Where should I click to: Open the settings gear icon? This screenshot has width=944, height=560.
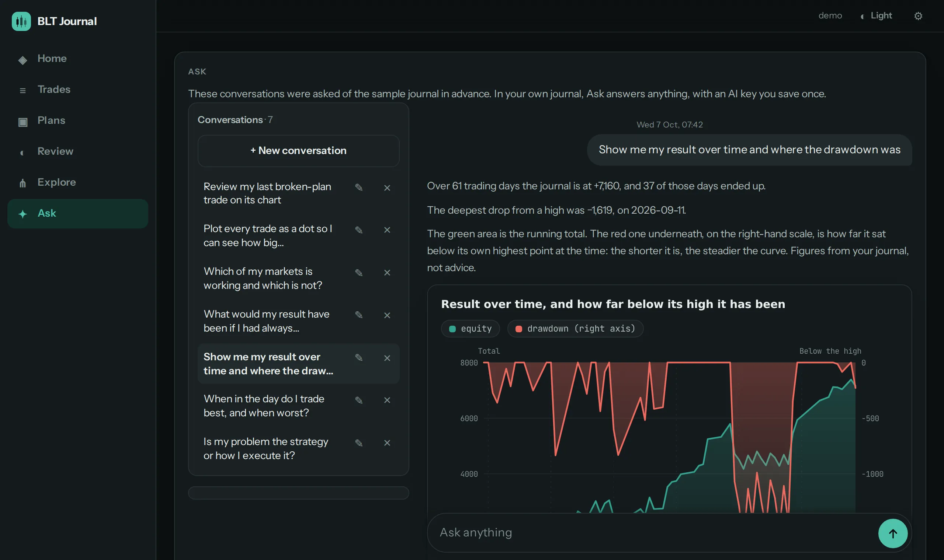click(x=918, y=16)
